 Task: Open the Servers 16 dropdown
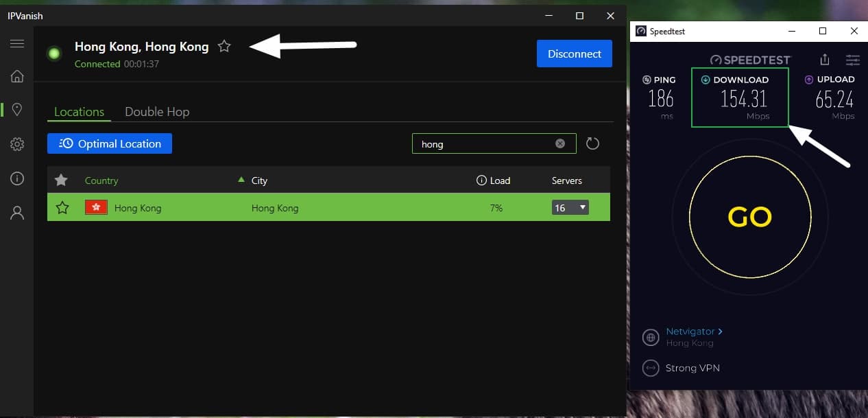(x=570, y=207)
